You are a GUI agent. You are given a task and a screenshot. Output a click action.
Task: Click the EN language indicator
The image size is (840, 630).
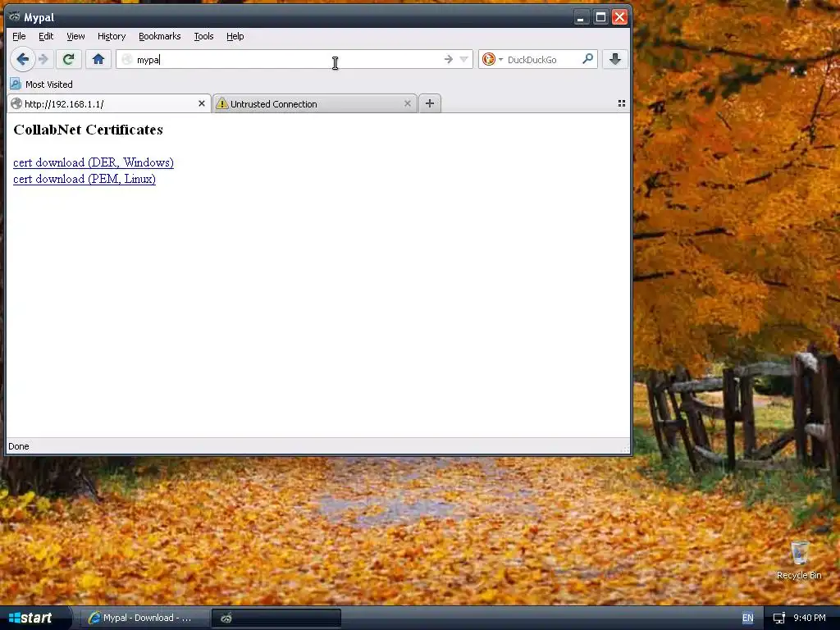pos(747,618)
